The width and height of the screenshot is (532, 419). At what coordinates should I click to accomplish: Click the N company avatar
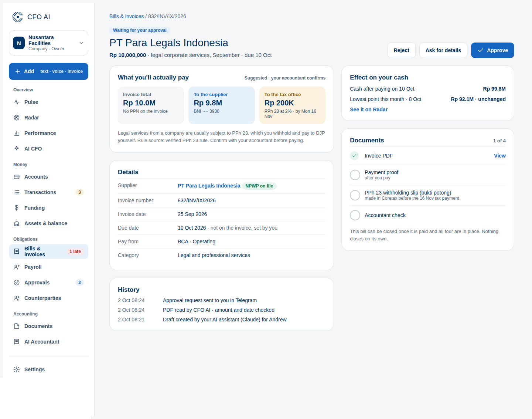point(19,43)
